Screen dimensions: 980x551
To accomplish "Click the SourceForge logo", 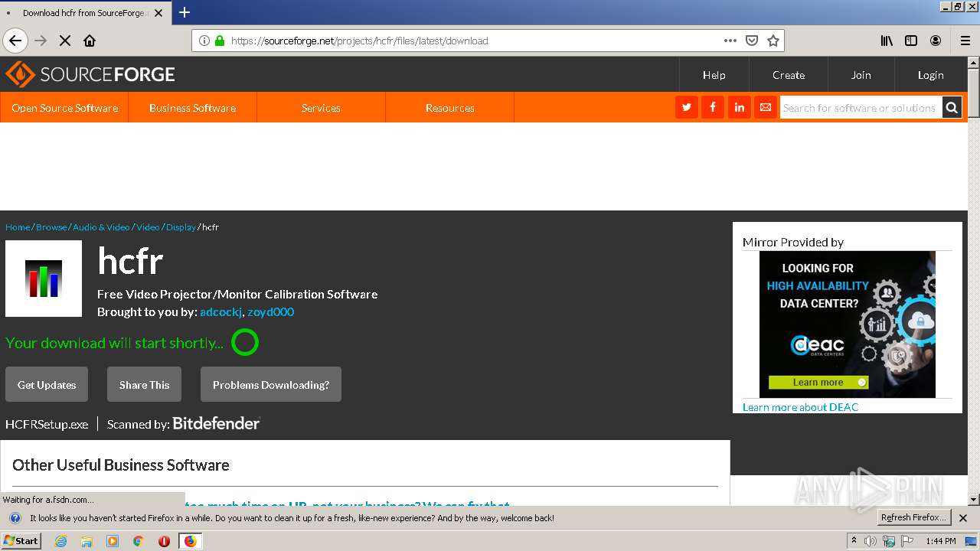I will (90, 74).
